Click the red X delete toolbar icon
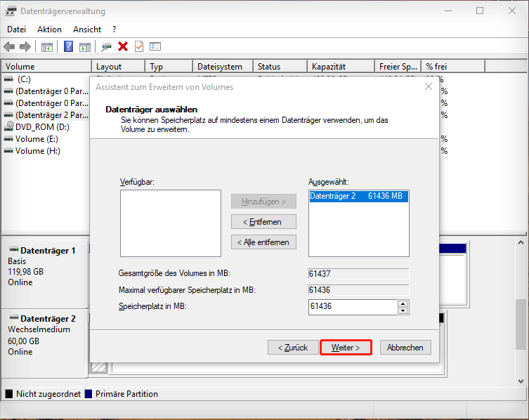Screen dimensions: 529x420 pyautogui.click(x=123, y=46)
